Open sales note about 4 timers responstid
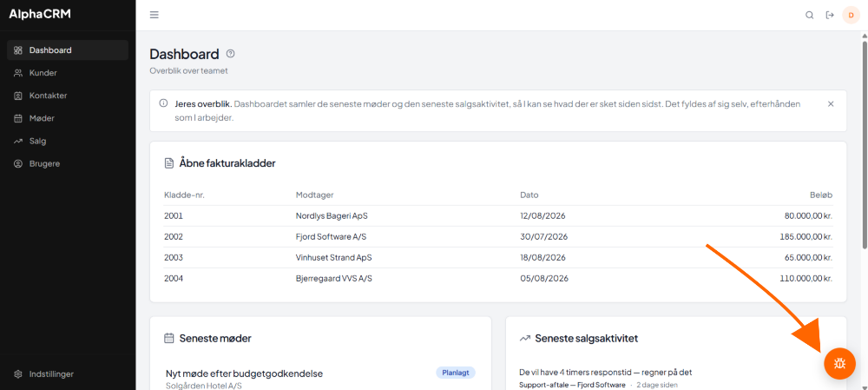Screen dimensions: 868x390 coord(606,373)
